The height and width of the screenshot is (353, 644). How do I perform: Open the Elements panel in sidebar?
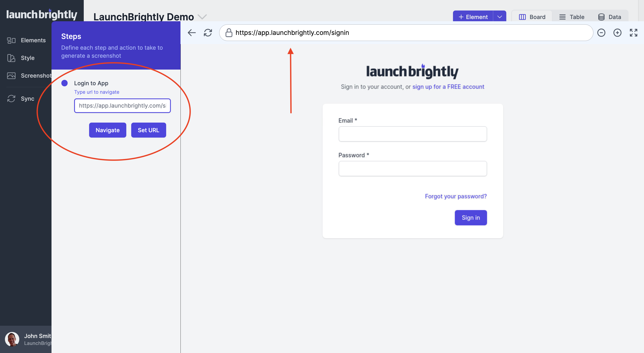tap(33, 40)
